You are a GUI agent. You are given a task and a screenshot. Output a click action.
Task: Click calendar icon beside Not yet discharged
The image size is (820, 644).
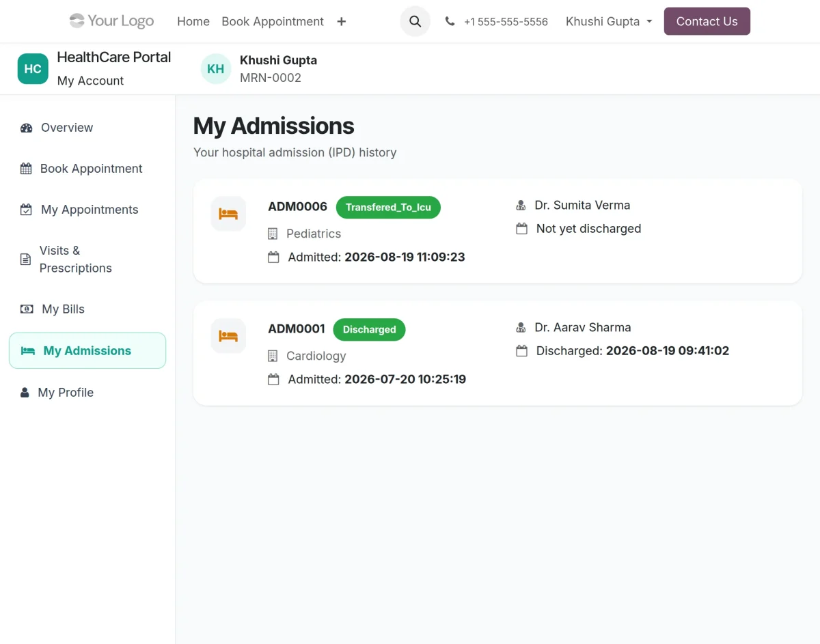click(x=521, y=229)
